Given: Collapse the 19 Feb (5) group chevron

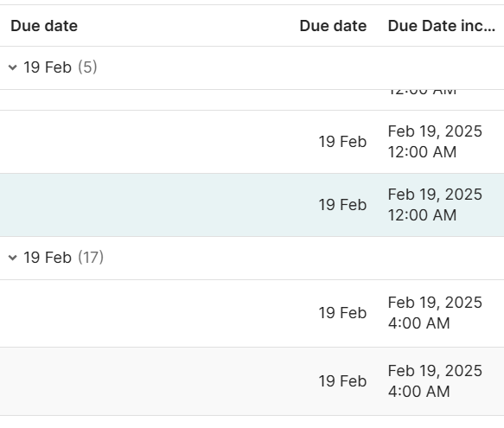Looking at the screenshot, I should 13,67.
